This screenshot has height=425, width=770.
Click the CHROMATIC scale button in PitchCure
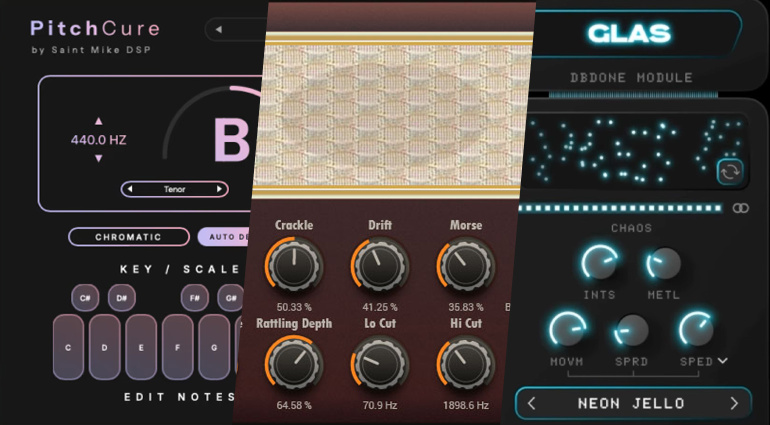129,237
